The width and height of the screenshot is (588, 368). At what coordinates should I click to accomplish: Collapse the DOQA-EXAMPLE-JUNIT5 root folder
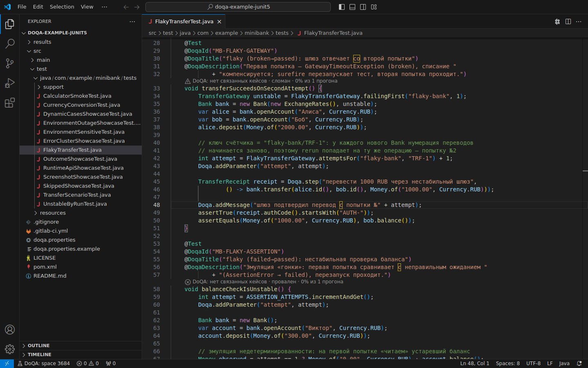80,33
